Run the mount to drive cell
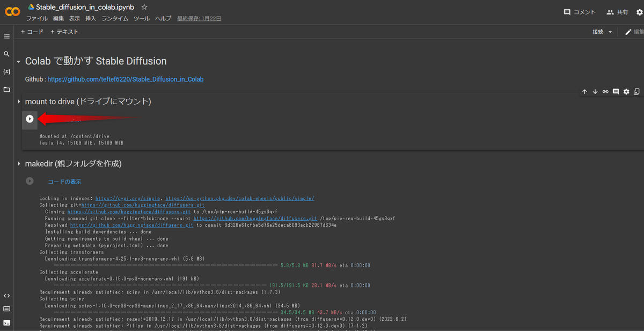Viewport: 644px width, 331px height. click(30, 119)
